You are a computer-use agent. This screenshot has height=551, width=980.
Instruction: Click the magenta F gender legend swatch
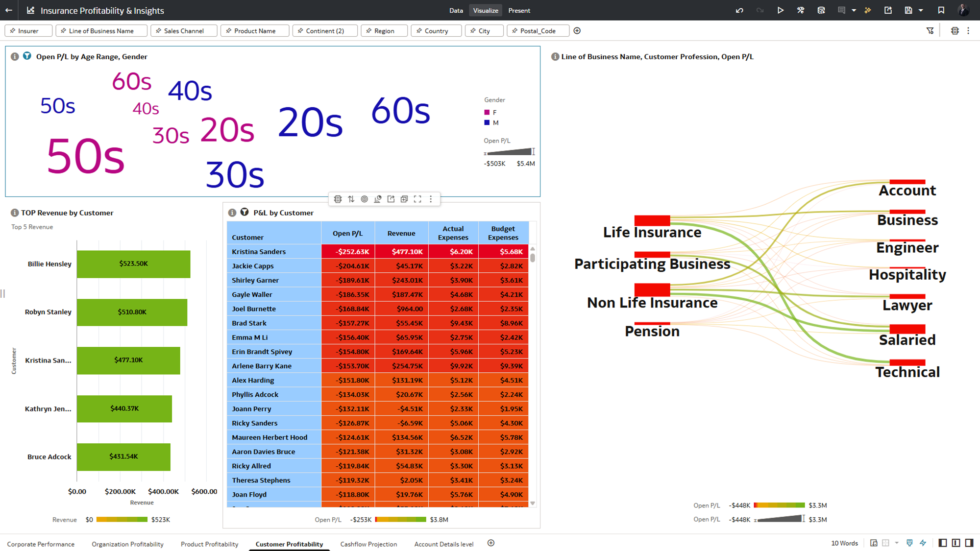487,112
